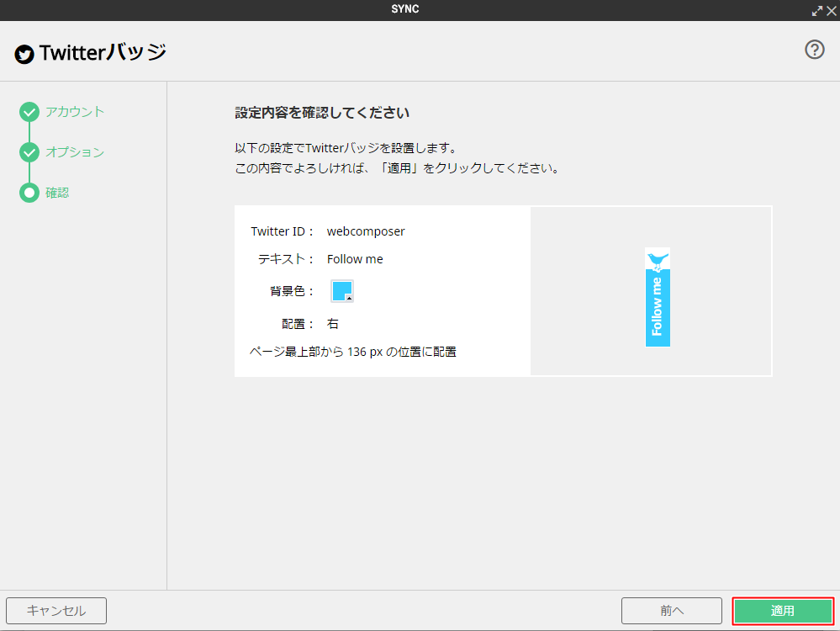Click the Follow me text value
Viewport: 840px width, 631px height.
[x=355, y=259]
